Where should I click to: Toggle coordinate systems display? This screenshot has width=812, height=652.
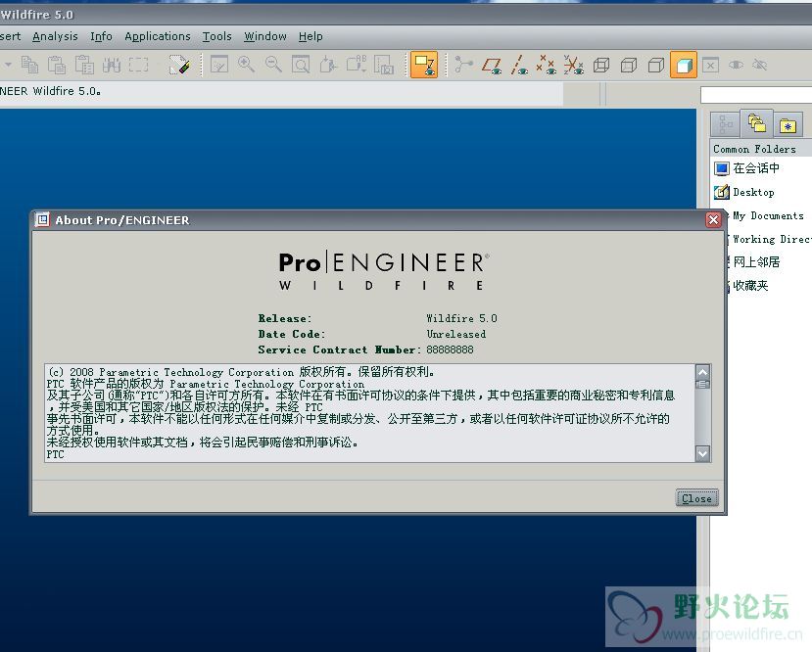click(574, 65)
